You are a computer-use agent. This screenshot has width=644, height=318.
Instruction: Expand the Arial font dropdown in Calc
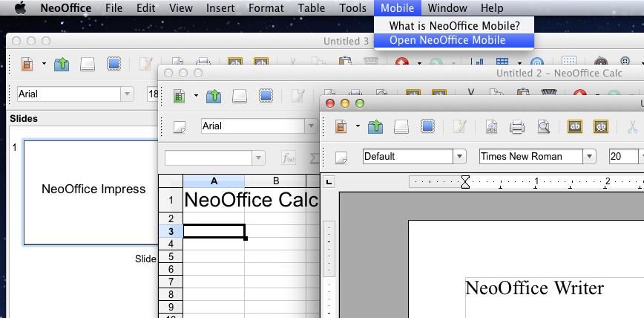click(x=310, y=126)
